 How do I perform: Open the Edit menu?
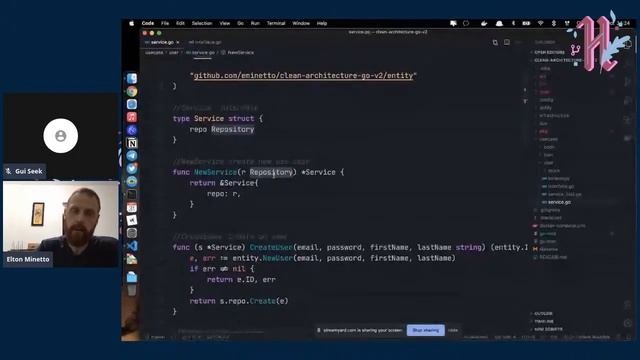[x=180, y=23]
